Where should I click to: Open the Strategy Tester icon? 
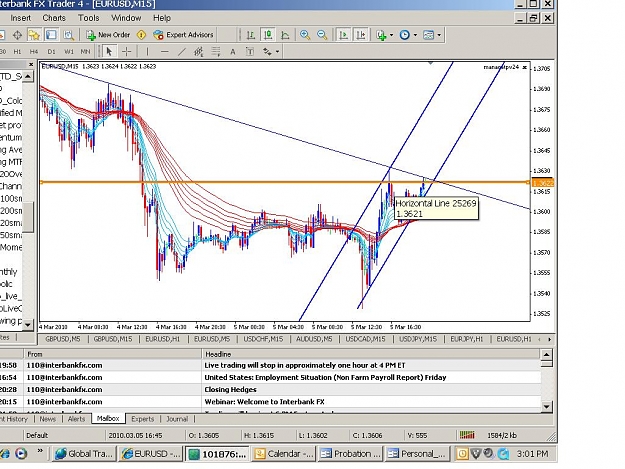[69, 35]
